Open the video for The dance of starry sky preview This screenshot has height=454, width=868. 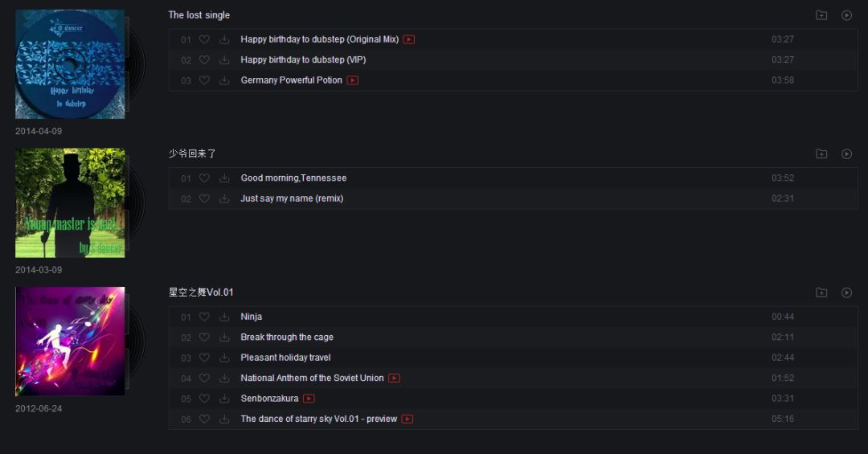407,419
